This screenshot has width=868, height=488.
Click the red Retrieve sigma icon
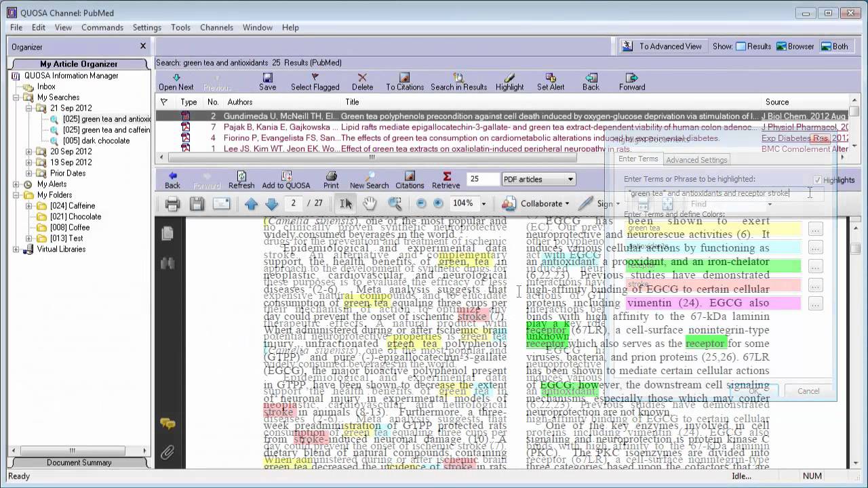point(446,176)
